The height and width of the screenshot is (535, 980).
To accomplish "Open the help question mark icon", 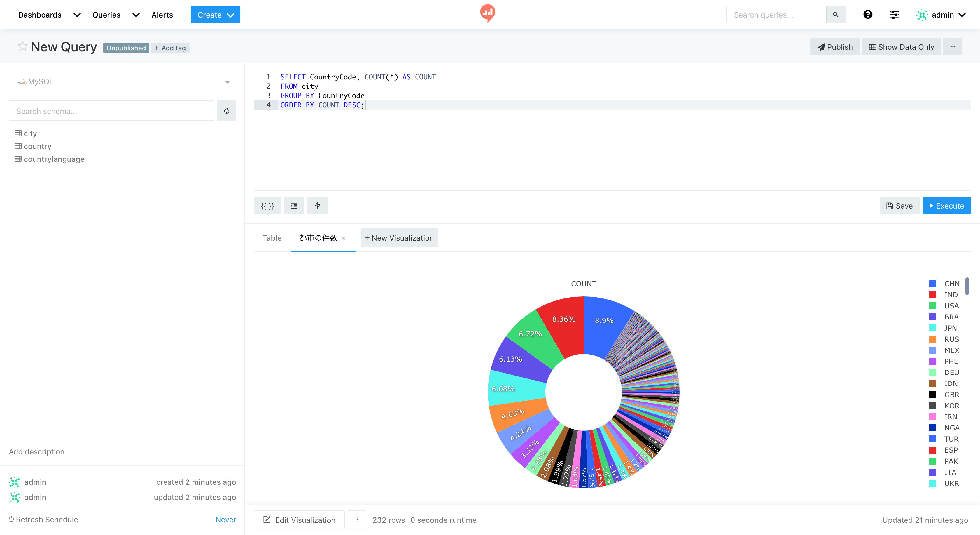I will tap(867, 15).
